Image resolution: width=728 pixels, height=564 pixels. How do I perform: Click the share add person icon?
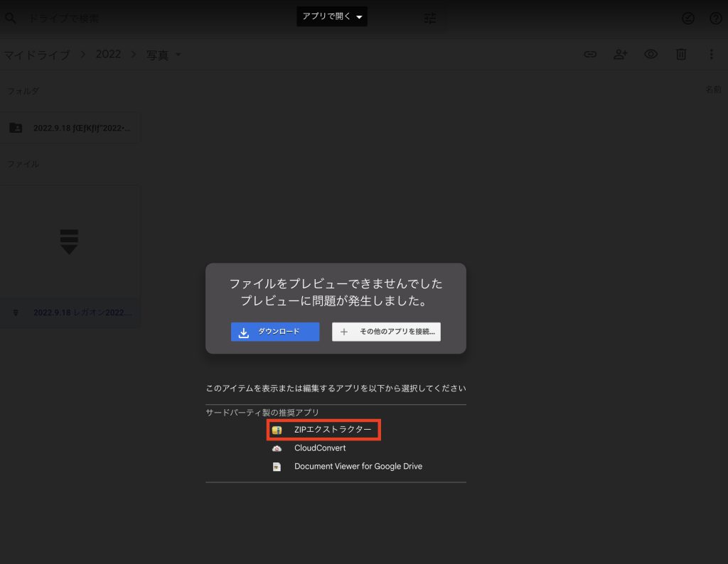click(621, 54)
